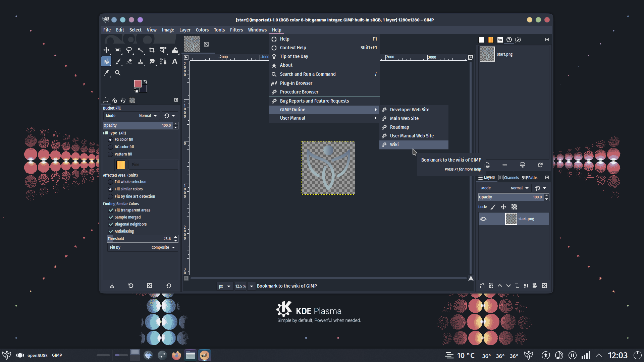Screen dimensions: 644x362
Task: Raise layer with up chevron icon
Action: pyautogui.click(x=500, y=286)
